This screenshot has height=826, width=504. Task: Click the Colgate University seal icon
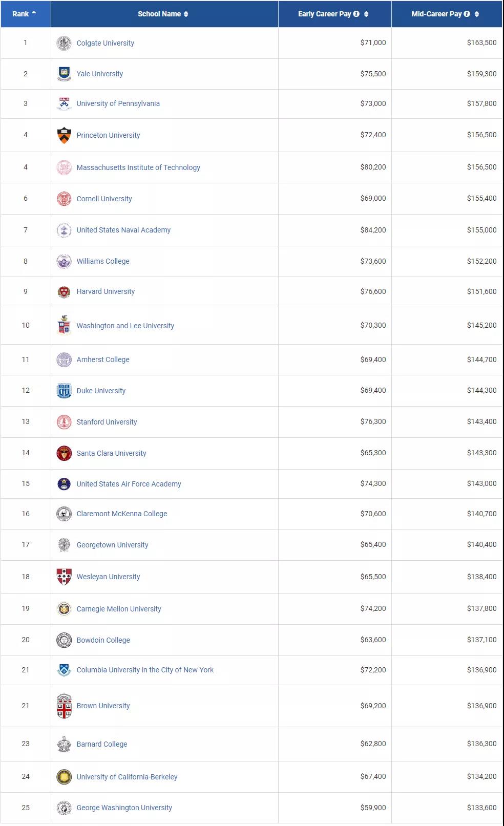64,44
